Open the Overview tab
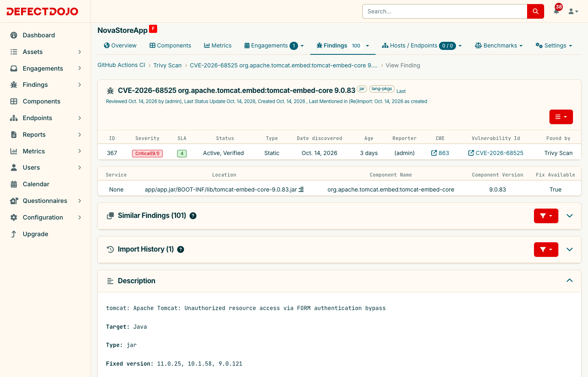588x377 pixels. tap(120, 45)
